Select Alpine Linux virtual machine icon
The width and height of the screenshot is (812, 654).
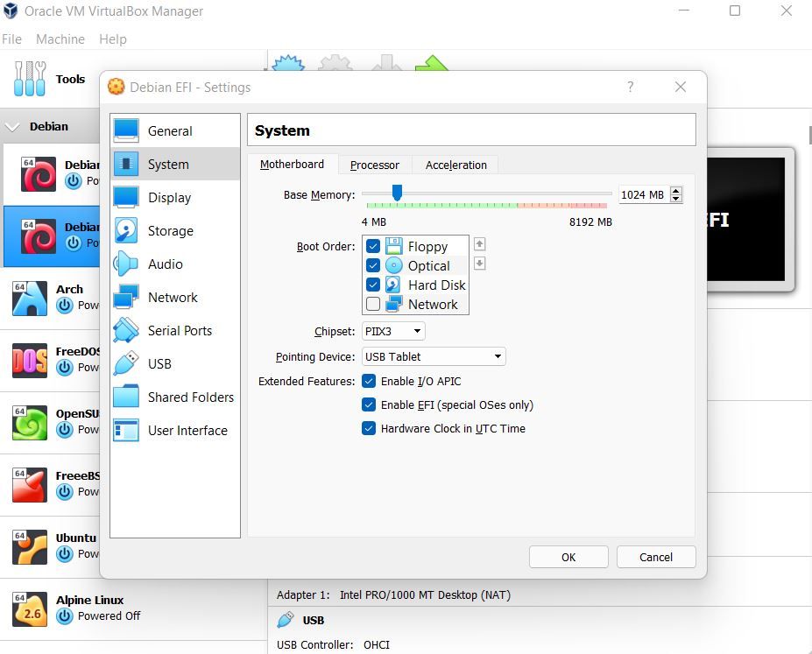coord(30,609)
